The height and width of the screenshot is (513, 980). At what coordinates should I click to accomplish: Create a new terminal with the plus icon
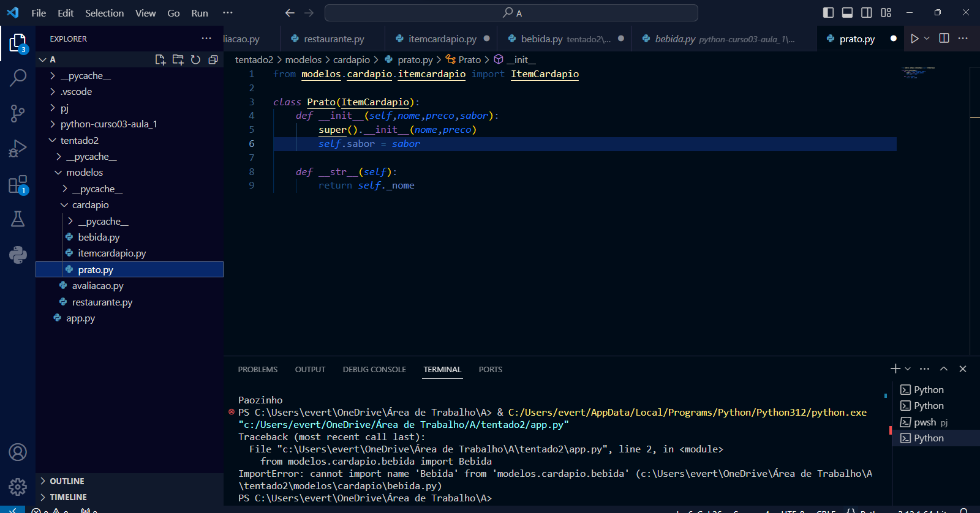click(895, 369)
